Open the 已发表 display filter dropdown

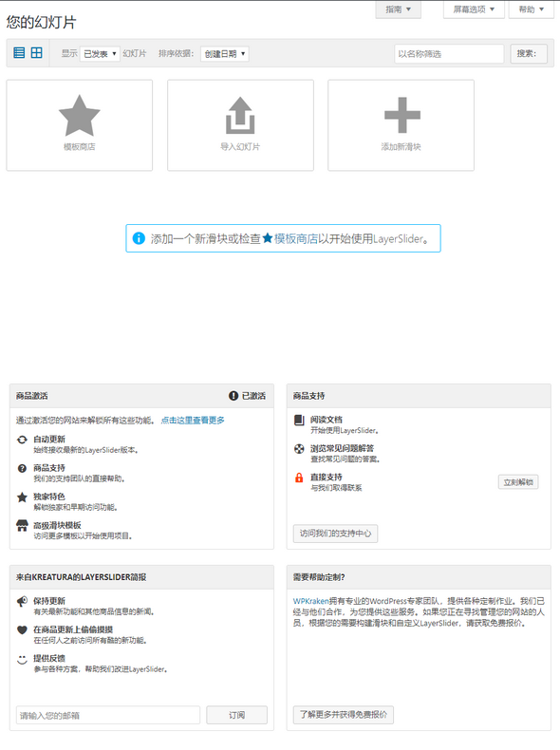(x=100, y=53)
